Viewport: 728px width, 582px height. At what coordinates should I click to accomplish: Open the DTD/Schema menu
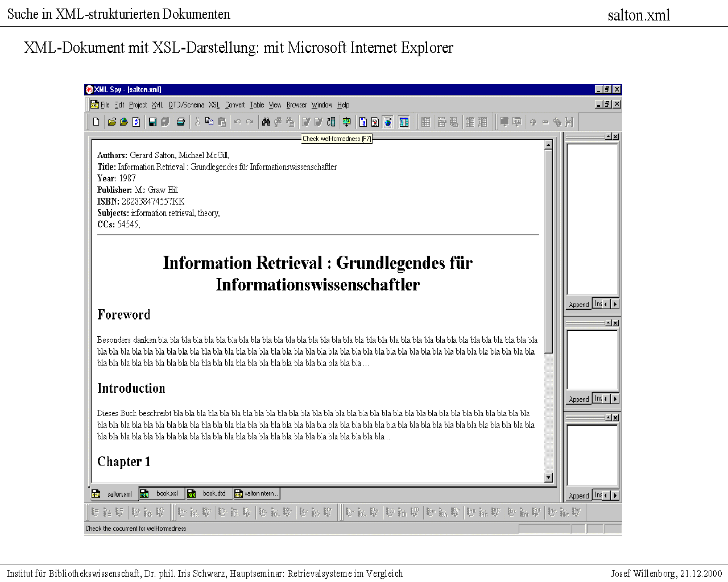(186, 105)
